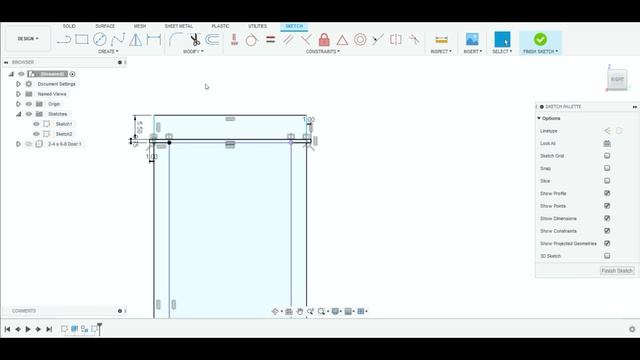
Task: Open the Constraints dropdown menu
Action: [x=322, y=51]
